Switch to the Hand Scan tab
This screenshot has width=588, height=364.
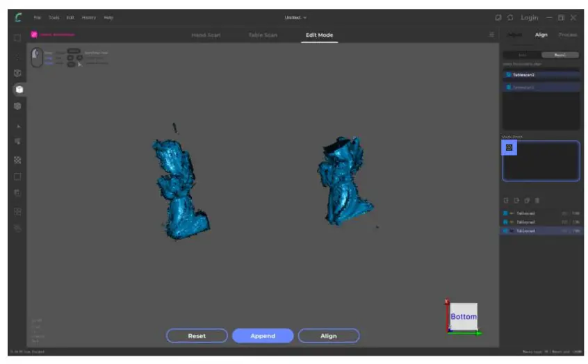click(x=206, y=35)
